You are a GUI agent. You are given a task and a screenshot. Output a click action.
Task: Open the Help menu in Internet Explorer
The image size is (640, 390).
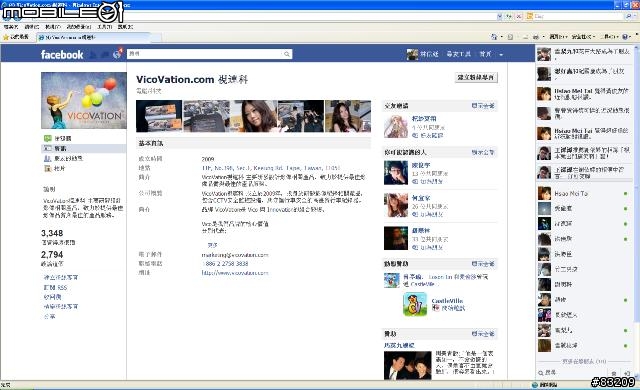pos(125,27)
